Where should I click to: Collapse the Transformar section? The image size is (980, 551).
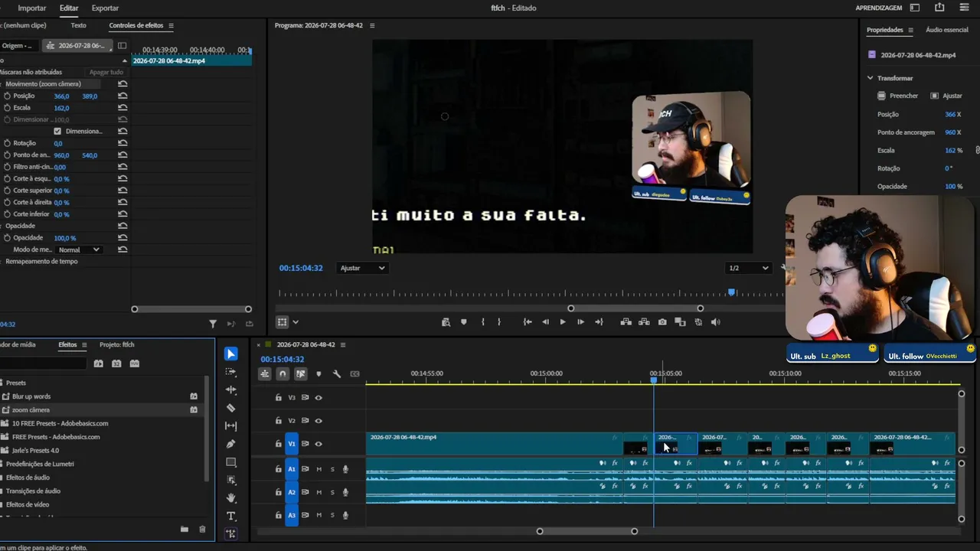[x=870, y=78]
